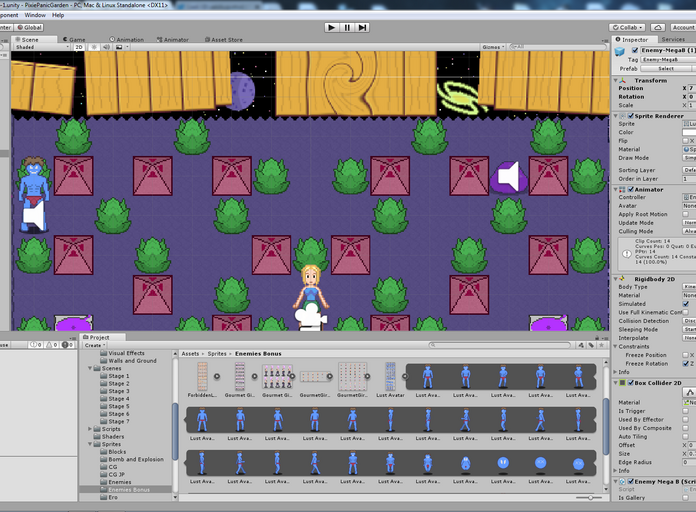Open the scene effects dropdown arrow

point(127,47)
